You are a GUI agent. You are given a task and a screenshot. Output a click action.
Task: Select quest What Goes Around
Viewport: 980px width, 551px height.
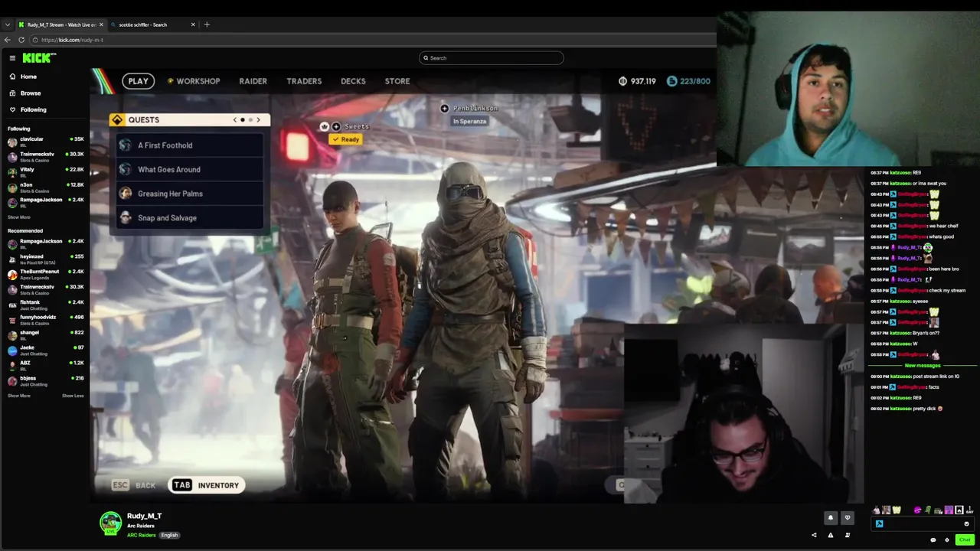pyautogui.click(x=190, y=170)
